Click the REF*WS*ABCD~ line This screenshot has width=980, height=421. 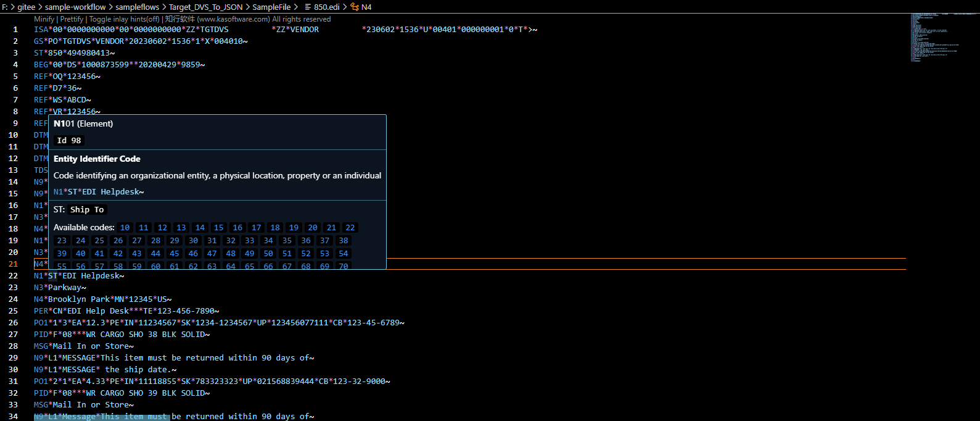pyautogui.click(x=62, y=100)
